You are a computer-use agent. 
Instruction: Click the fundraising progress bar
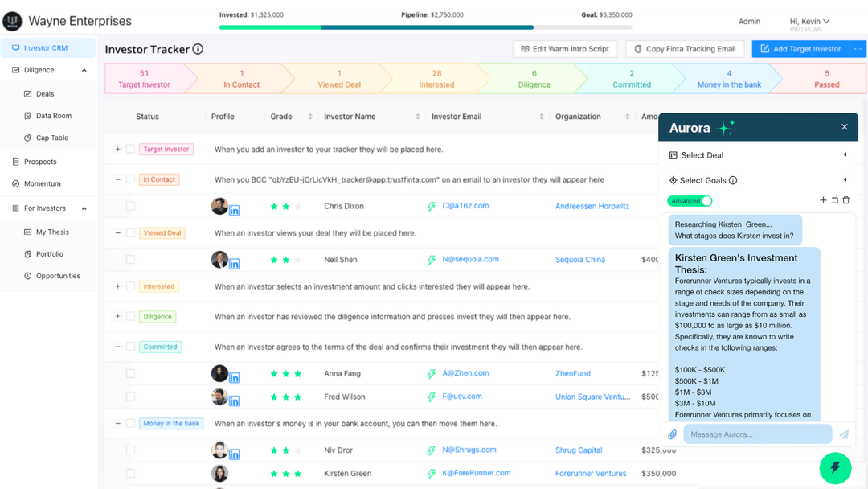[x=425, y=27]
